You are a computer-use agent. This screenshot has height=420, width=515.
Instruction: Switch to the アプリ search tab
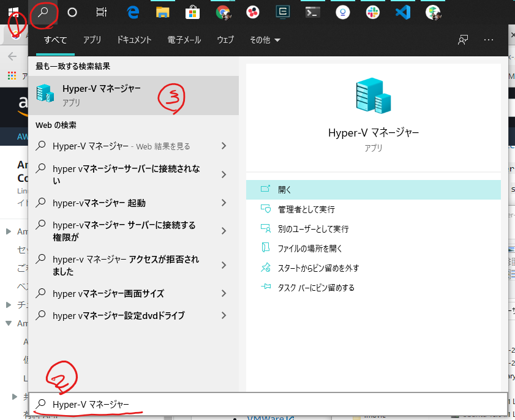coord(92,40)
